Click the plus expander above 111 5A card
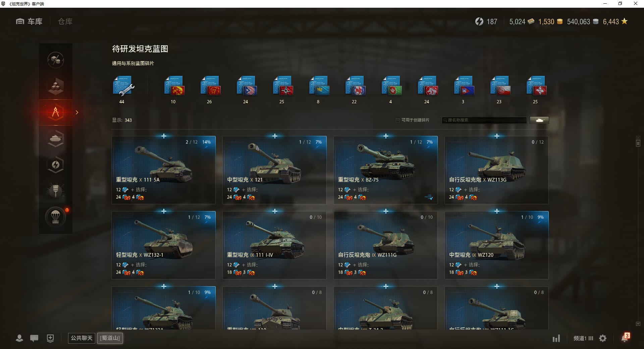 [164, 136]
